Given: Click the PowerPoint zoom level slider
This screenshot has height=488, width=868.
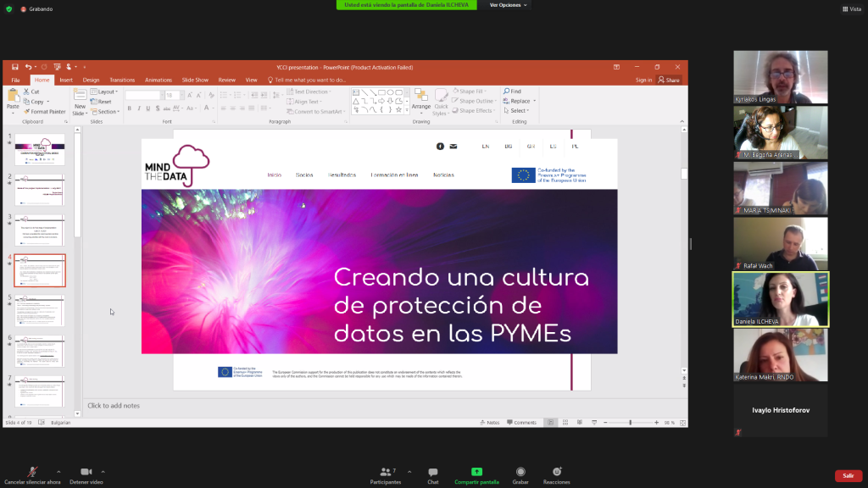Looking at the screenshot, I should point(629,422).
